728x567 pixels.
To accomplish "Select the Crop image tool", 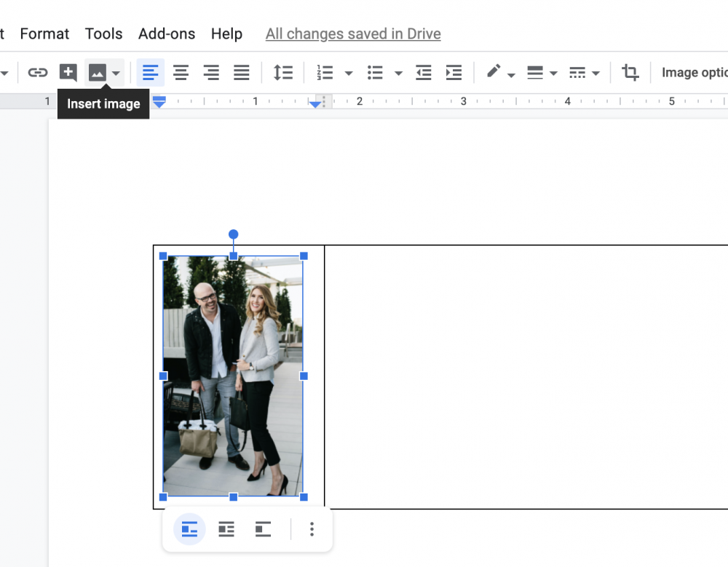I will (x=630, y=72).
